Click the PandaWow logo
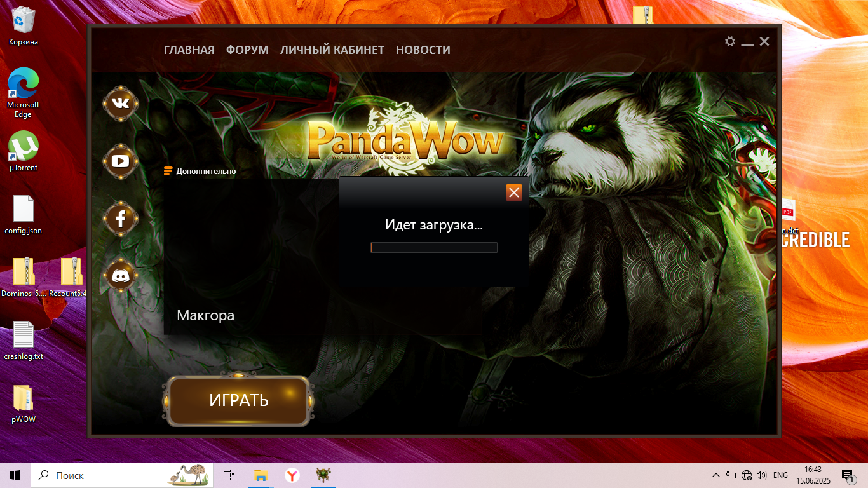This screenshot has width=868, height=488. click(x=405, y=141)
